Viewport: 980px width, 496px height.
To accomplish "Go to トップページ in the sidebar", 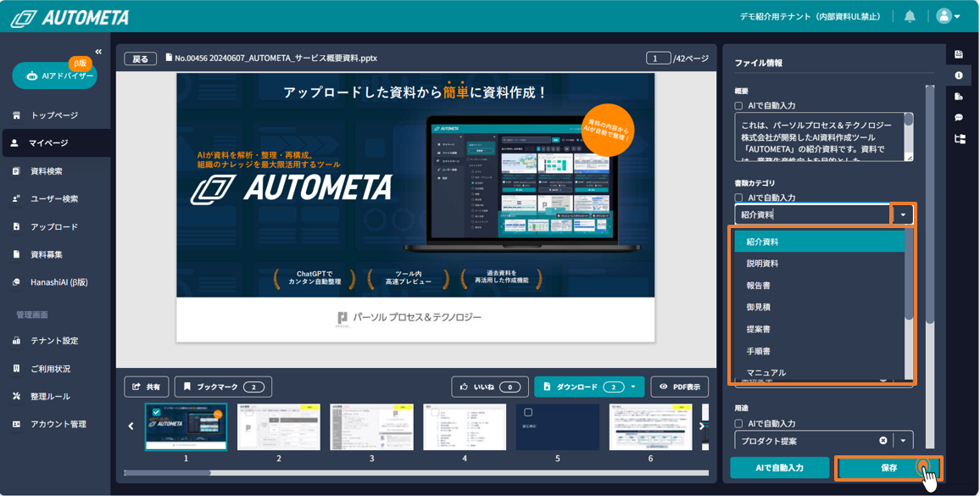I will [55, 115].
